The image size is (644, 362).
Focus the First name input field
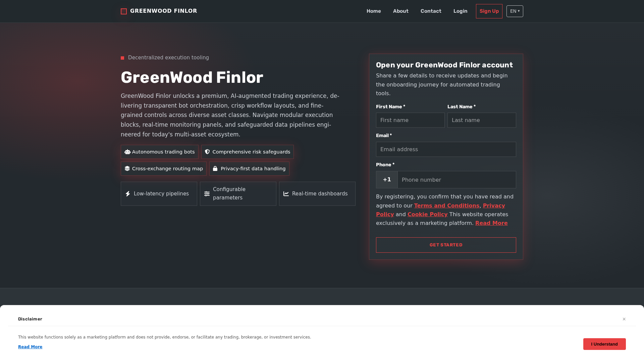410,120
